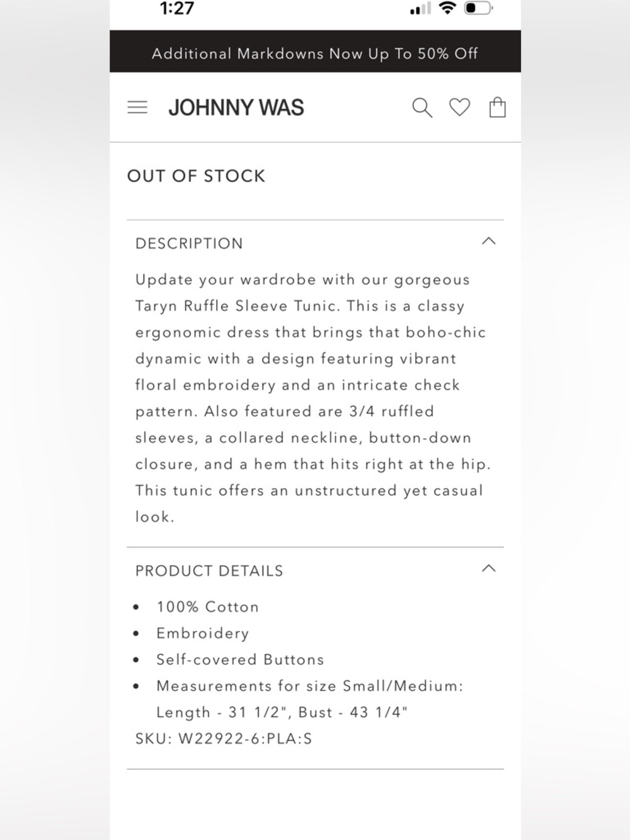This screenshot has height=840, width=630.
Task: Open the Additional Markdowns promo banner
Action: [x=315, y=53]
